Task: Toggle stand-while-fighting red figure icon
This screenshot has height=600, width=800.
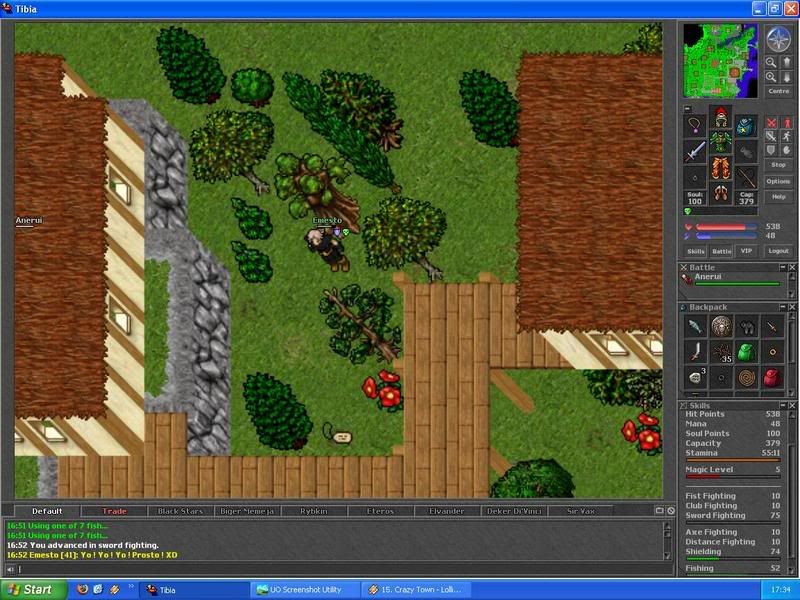Action: pyautogui.click(x=787, y=123)
